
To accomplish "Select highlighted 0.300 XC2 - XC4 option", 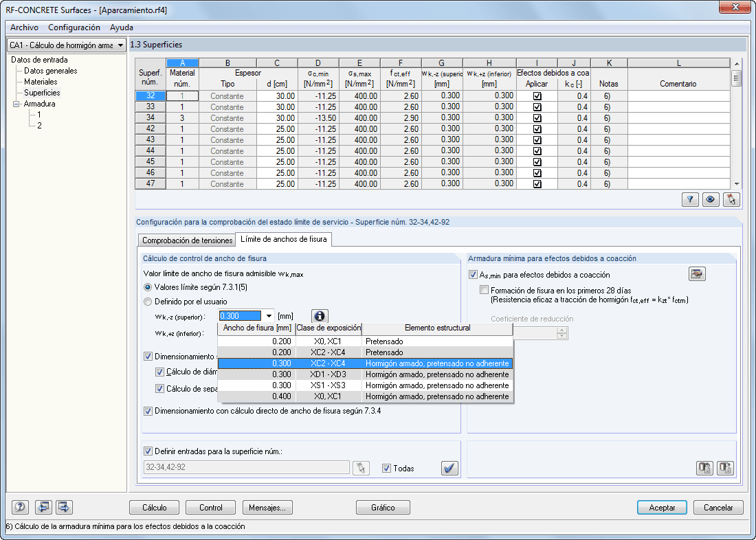I will (x=366, y=363).
